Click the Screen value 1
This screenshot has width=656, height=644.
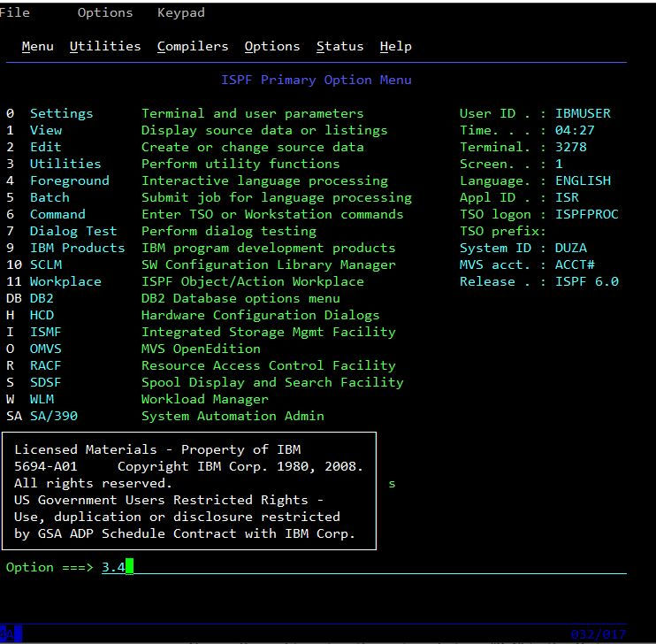[x=559, y=164]
